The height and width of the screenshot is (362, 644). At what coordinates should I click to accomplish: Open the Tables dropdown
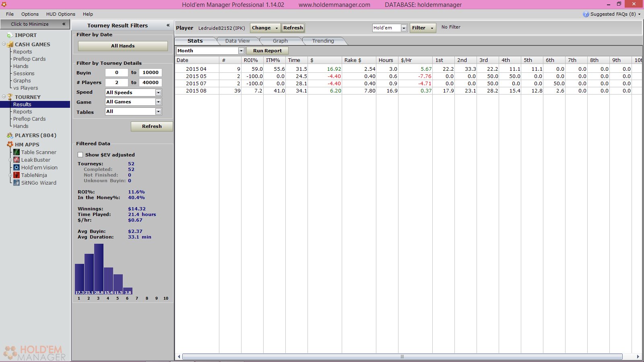pos(158,111)
